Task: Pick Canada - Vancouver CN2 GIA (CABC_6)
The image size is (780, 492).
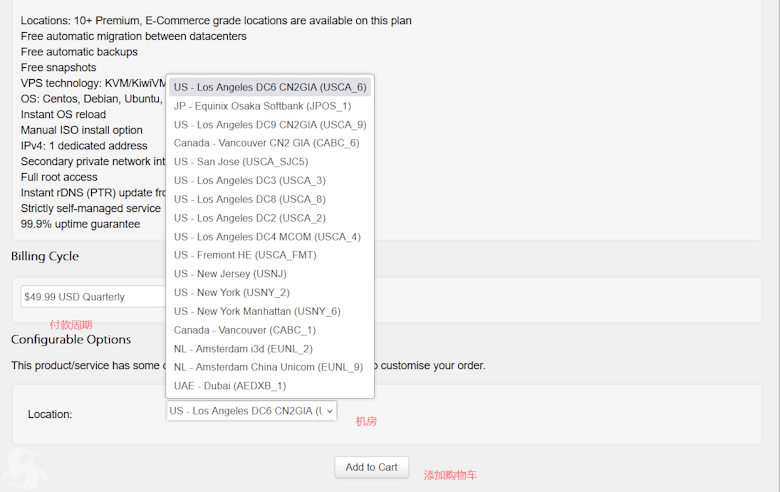Action: 266,143
